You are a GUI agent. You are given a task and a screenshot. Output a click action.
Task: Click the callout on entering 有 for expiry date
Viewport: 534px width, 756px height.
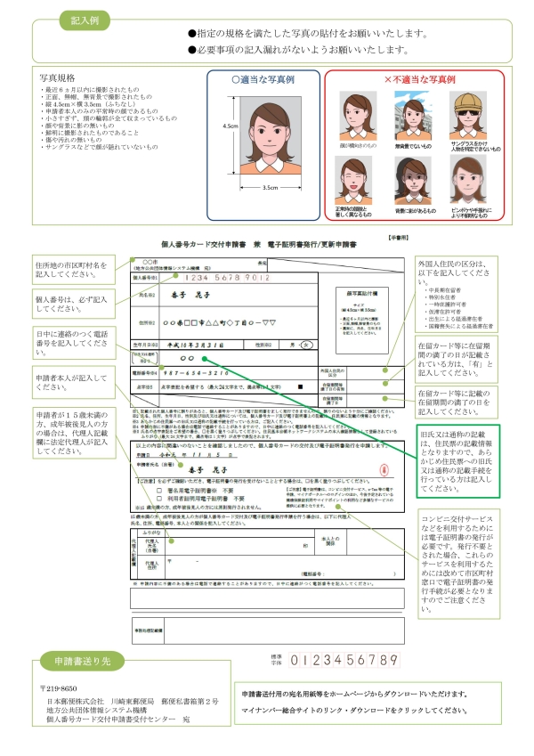456,359
